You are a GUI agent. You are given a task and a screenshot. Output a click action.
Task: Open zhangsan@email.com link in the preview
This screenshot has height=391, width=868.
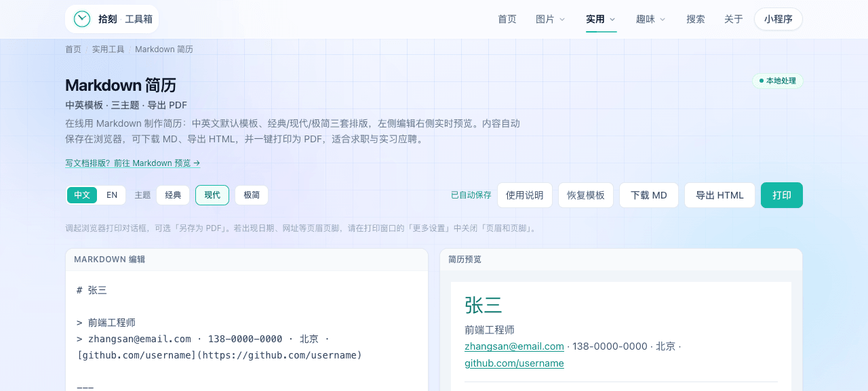click(514, 346)
